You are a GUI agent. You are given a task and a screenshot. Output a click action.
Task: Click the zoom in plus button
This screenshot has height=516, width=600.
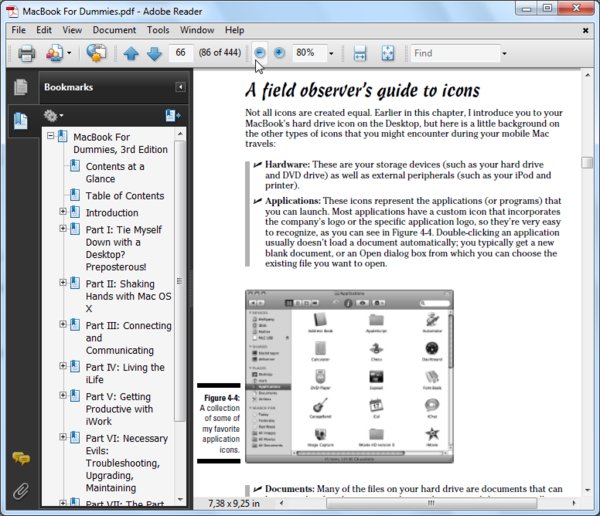pyautogui.click(x=279, y=53)
